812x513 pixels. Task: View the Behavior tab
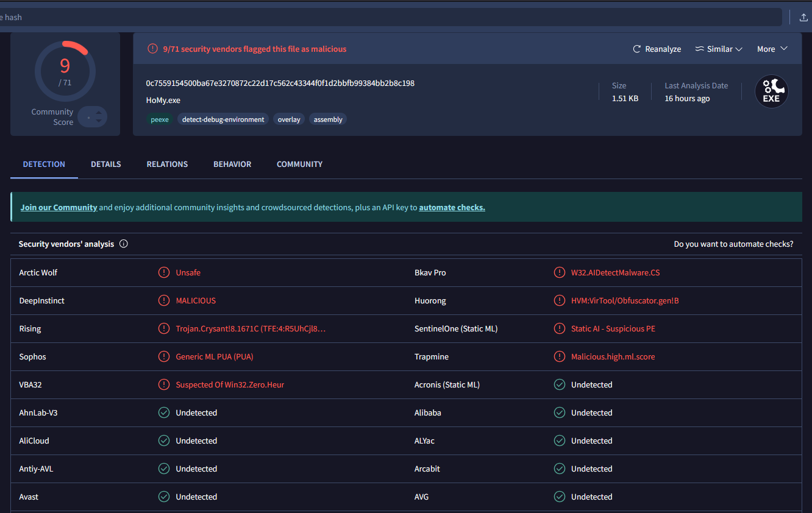[x=232, y=164]
